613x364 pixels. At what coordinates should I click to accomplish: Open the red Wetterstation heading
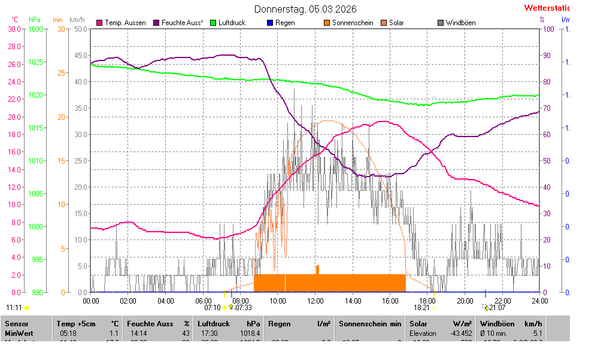pyautogui.click(x=546, y=8)
